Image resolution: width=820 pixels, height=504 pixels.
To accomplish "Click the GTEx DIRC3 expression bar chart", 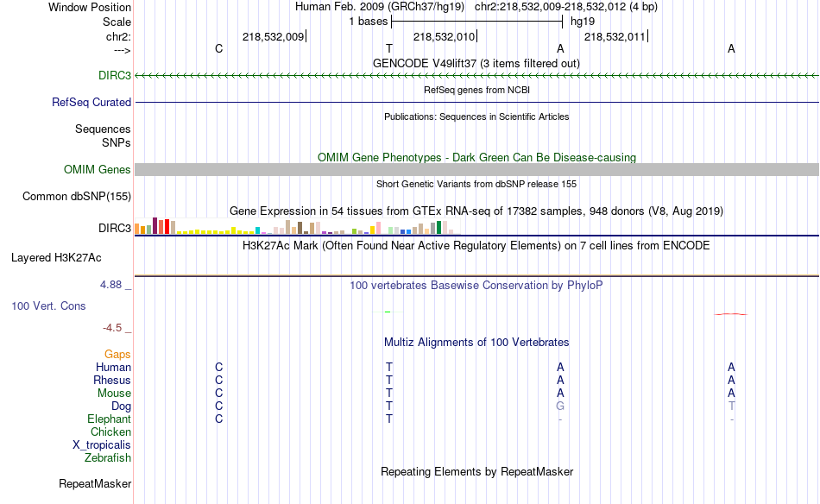I will point(297,226).
